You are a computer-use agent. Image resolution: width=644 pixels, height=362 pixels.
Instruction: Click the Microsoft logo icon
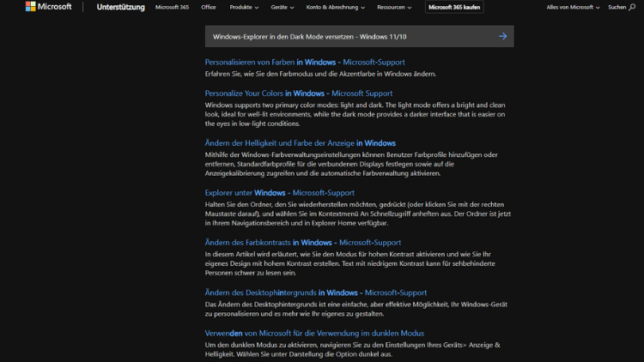(x=30, y=7)
